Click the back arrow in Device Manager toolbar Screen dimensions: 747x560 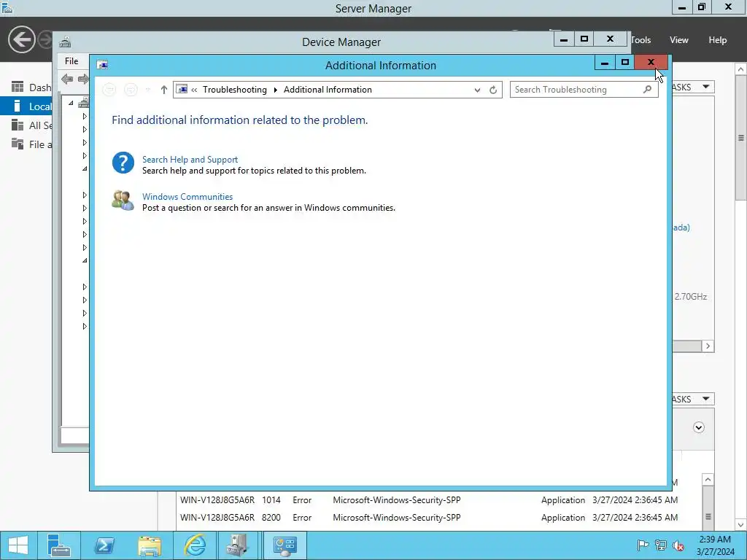67,79
